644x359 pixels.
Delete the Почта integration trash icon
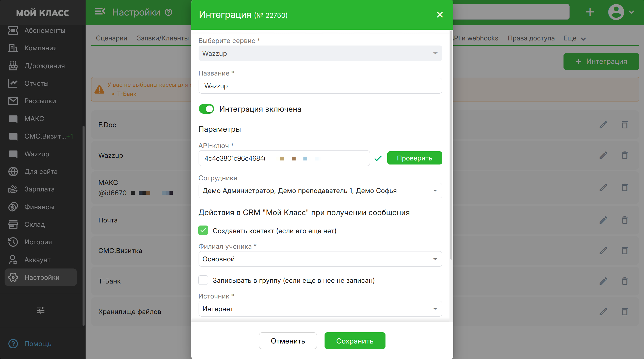click(x=625, y=220)
